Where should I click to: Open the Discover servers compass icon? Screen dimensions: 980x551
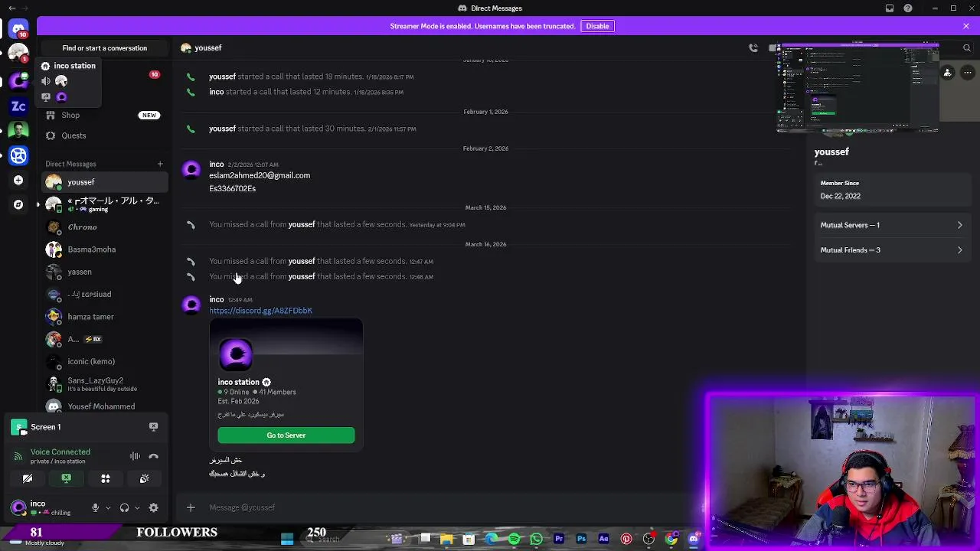[18, 204]
